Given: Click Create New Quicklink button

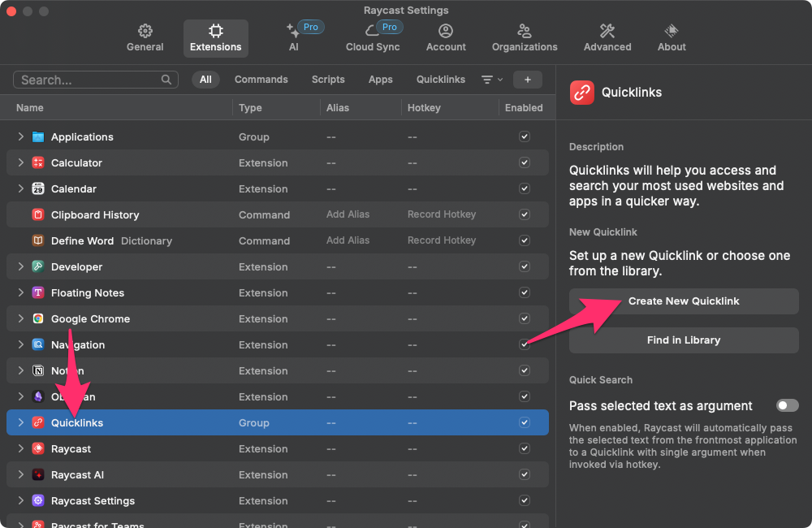Looking at the screenshot, I should click(684, 301).
